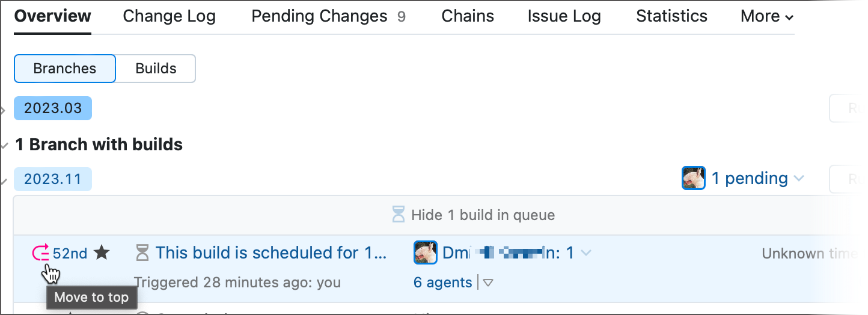
Task: Open the More tabs dropdown
Action: [766, 16]
